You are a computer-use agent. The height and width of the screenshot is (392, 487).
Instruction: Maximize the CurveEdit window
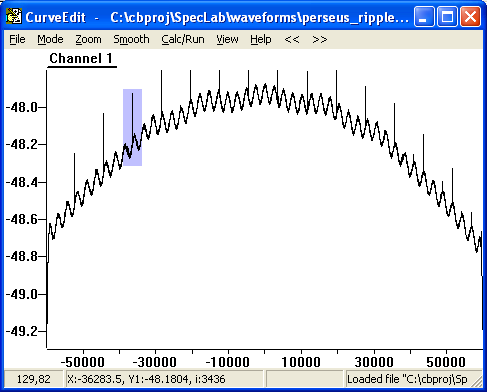point(447,16)
